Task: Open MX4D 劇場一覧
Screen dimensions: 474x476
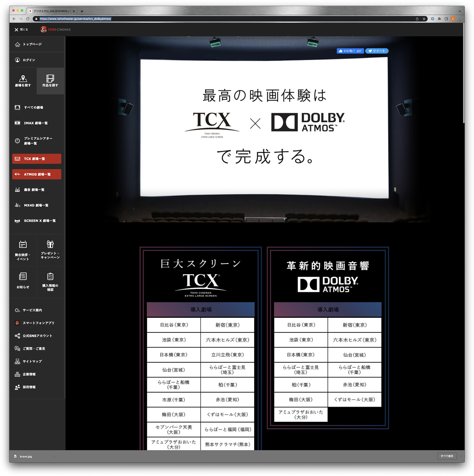Action: (x=31, y=205)
